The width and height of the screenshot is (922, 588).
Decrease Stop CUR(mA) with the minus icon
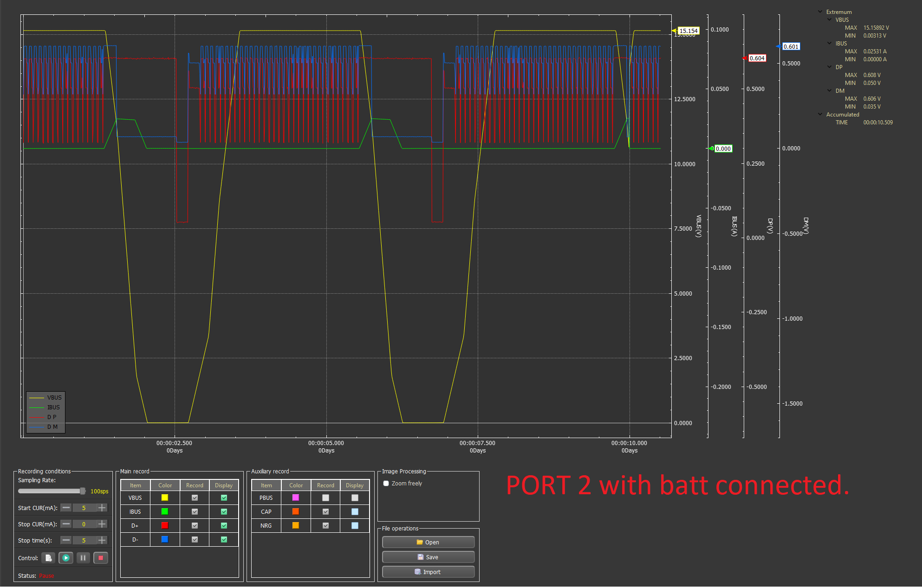(x=66, y=524)
